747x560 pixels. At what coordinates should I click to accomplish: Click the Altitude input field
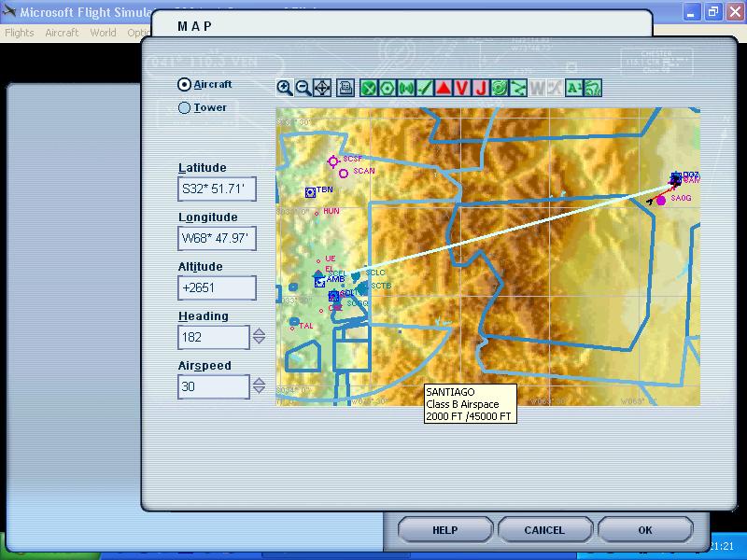[x=216, y=287]
